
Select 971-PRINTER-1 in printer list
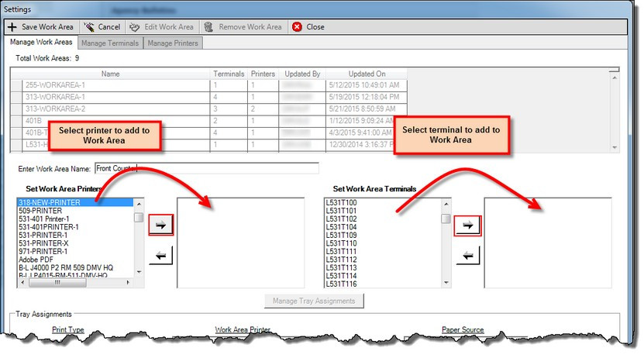(x=43, y=251)
